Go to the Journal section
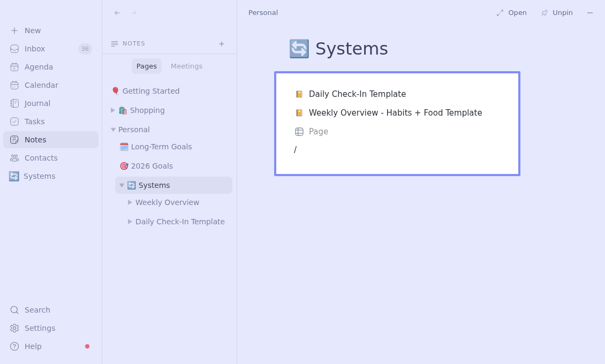The height and width of the screenshot is (364, 605). pyautogui.click(x=37, y=103)
